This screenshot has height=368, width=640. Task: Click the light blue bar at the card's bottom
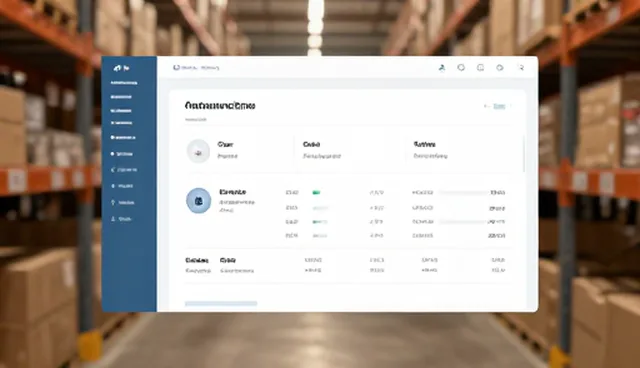pyautogui.click(x=221, y=304)
